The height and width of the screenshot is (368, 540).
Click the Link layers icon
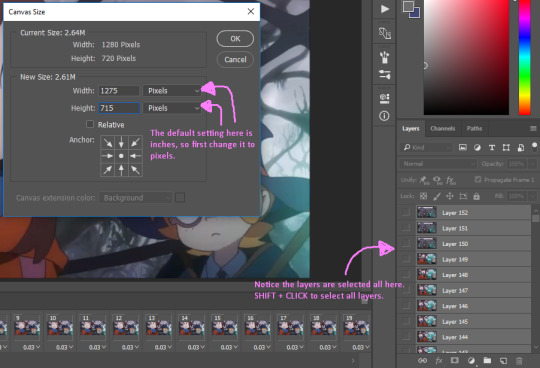tap(422, 360)
